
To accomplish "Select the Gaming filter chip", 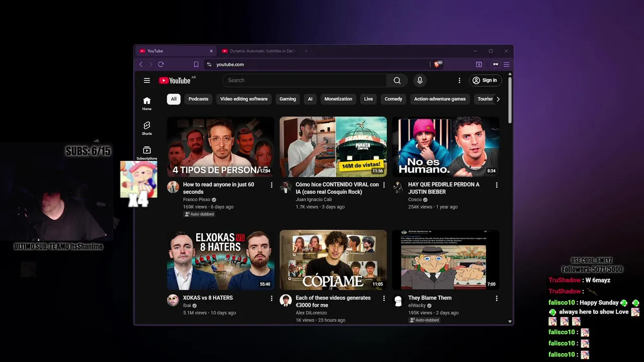I will [x=288, y=99].
